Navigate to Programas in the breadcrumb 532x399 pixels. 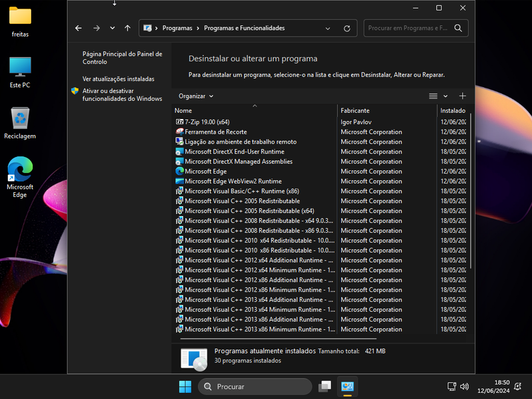point(177,28)
